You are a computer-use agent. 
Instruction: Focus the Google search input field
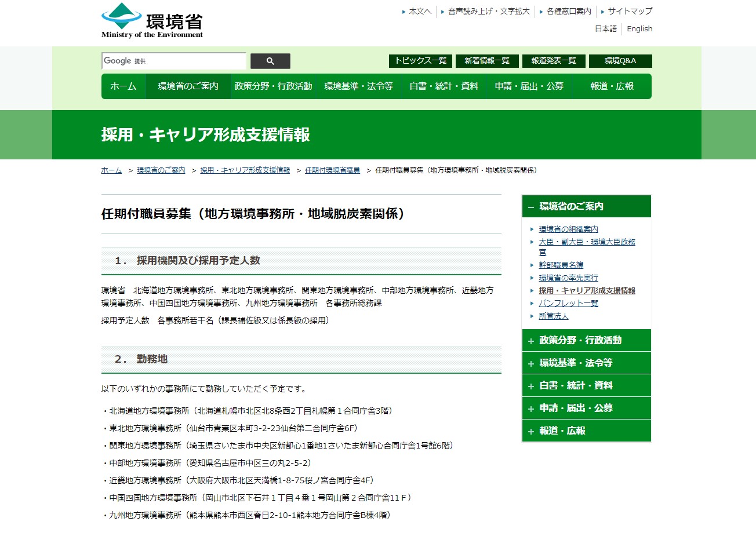[174, 61]
